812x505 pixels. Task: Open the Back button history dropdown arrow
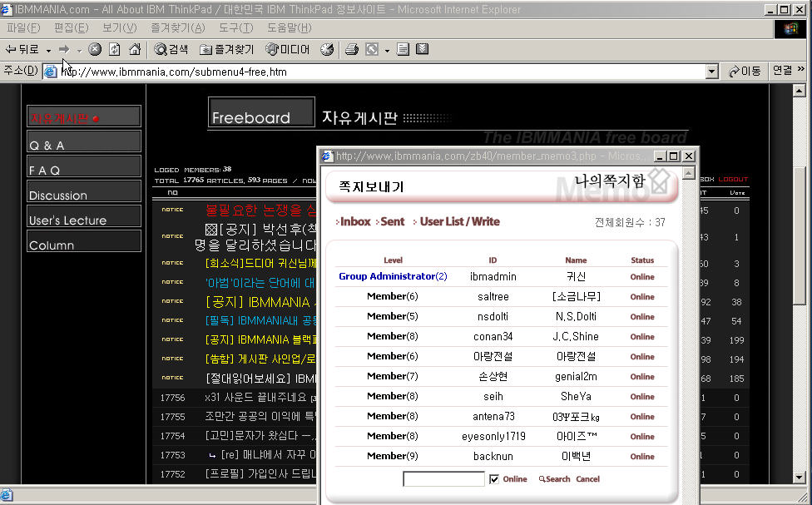click(48, 51)
